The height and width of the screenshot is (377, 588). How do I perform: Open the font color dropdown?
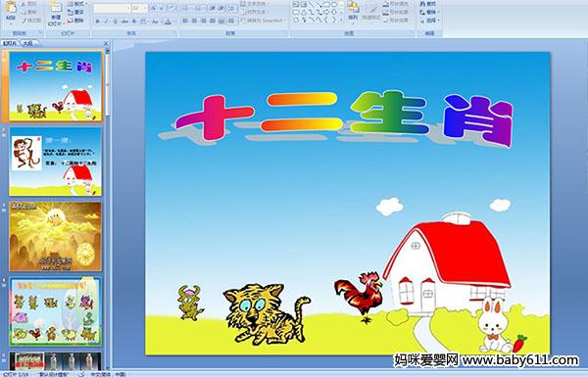click(169, 22)
